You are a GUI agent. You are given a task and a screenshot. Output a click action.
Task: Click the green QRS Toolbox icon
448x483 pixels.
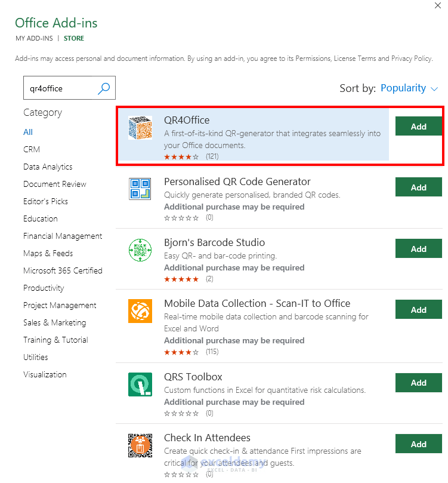(x=140, y=384)
